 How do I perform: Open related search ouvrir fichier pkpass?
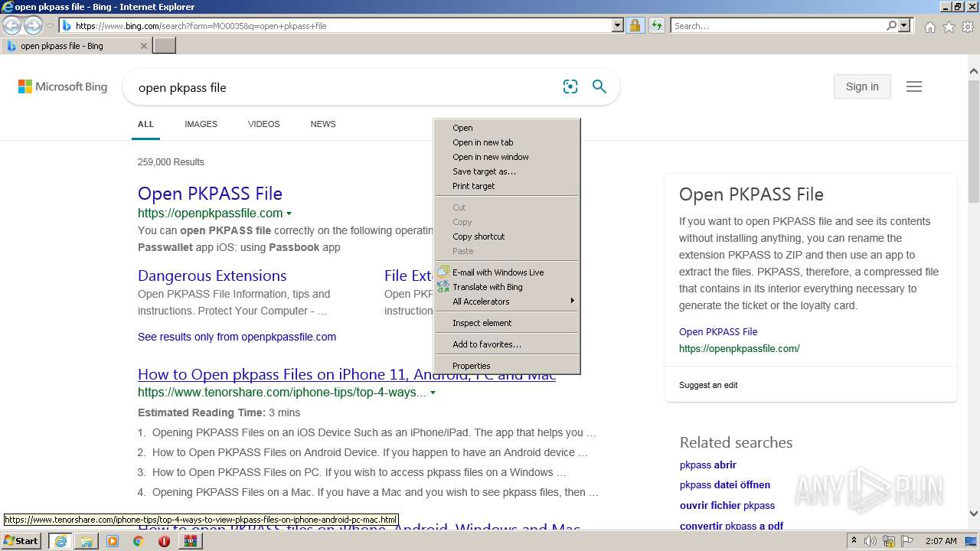[727, 505]
